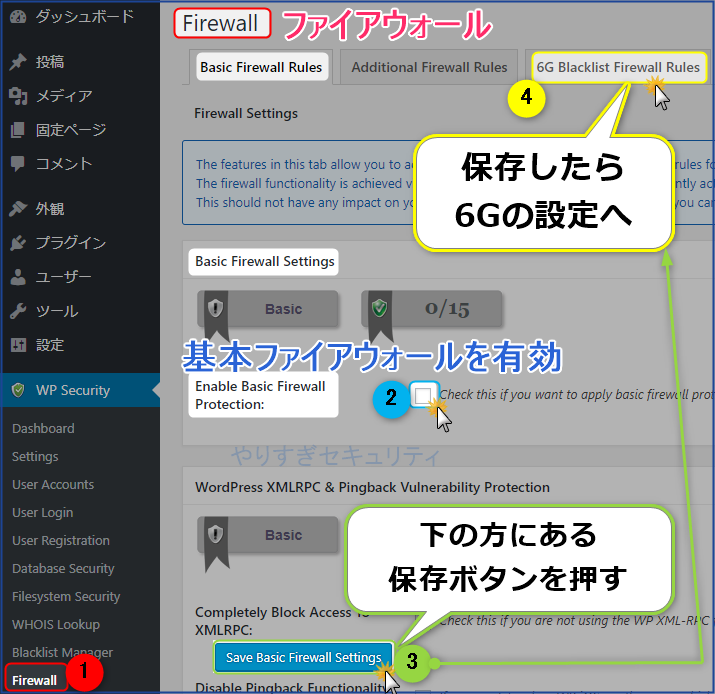Image resolution: width=715 pixels, height=694 pixels.
Task: Click the plug icon beside プラグイン
Action: pos(18,243)
